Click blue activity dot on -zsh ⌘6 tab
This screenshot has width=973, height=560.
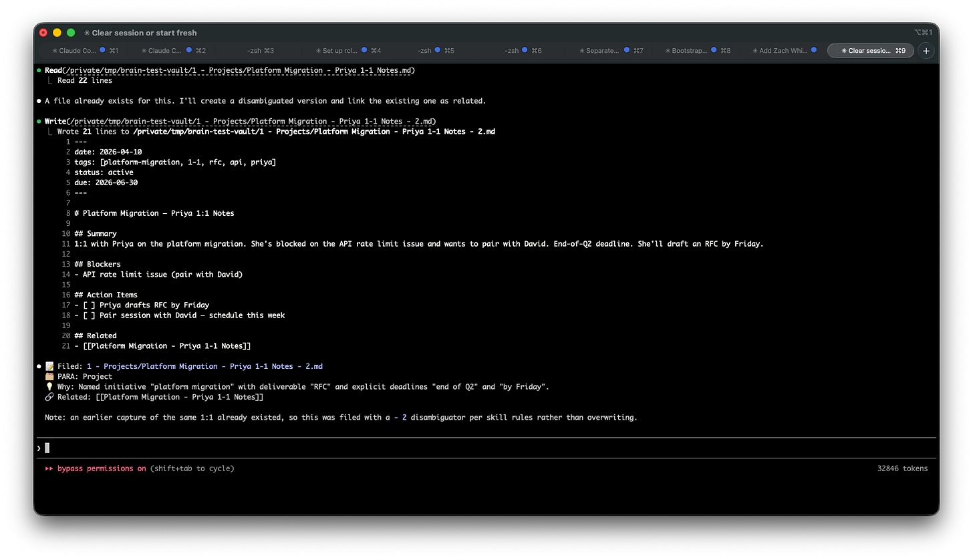pyautogui.click(x=525, y=50)
